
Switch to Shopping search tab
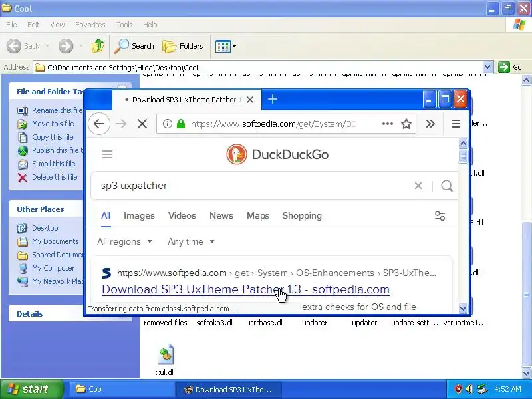(x=302, y=215)
